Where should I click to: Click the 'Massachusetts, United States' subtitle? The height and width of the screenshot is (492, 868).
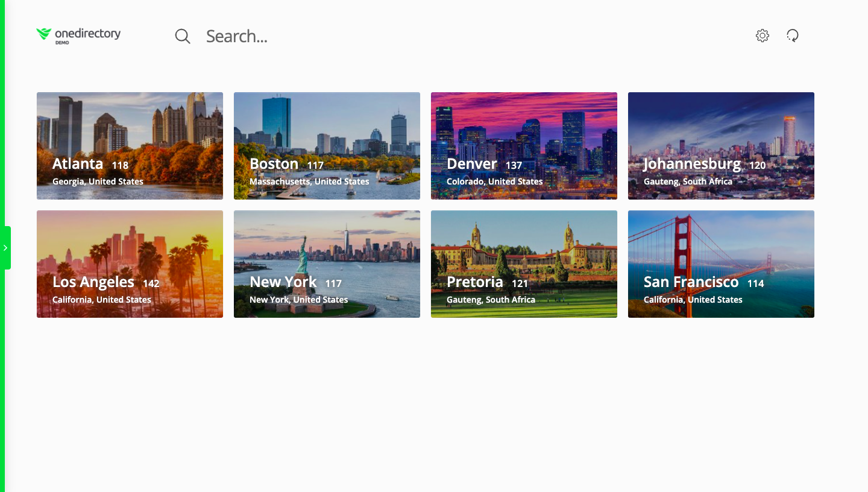point(309,181)
